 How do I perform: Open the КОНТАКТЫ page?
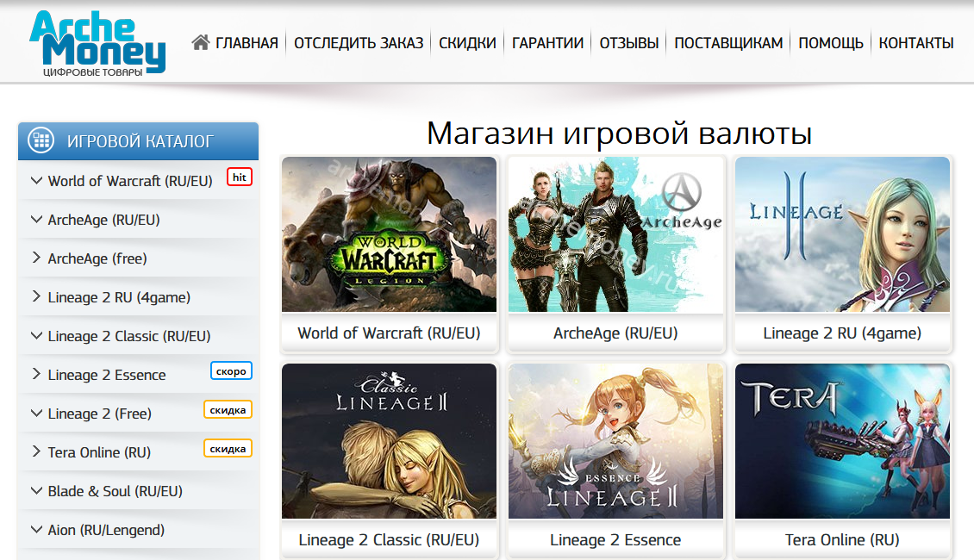click(916, 43)
